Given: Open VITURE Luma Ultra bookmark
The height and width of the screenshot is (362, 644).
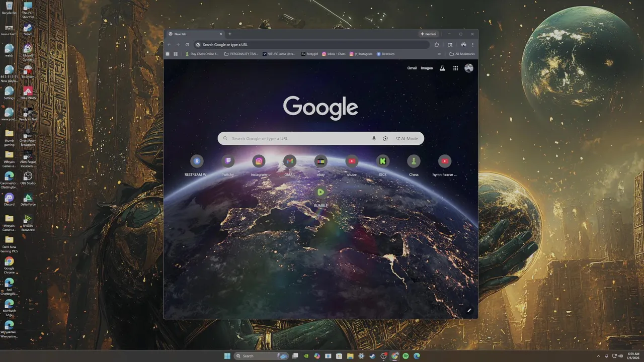Looking at the screenshot, I should 279,54.
